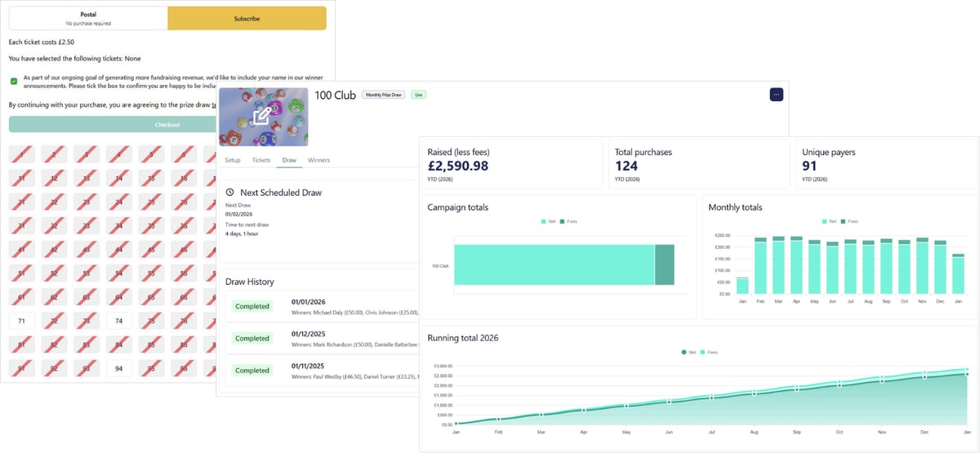Toggle Fees legend in Monthly totals chart

(850, 221)
